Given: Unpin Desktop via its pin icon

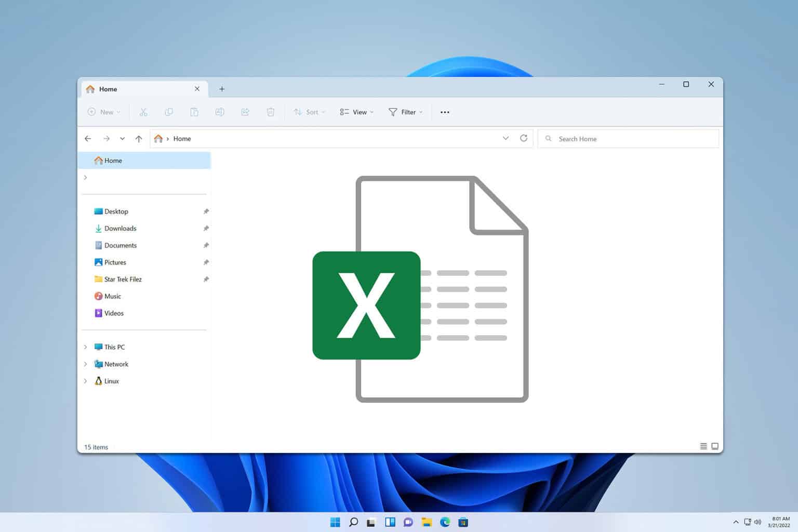Looking at the screenshot, I should coord(206,211).
